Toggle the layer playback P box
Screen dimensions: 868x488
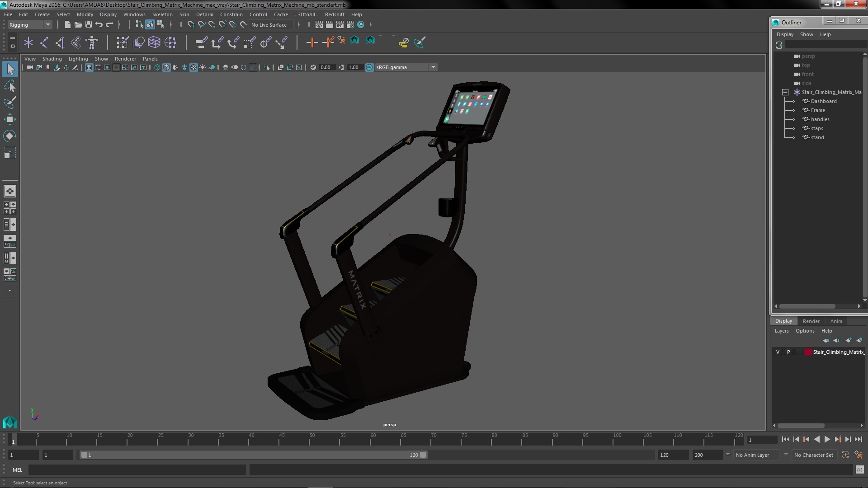coord(788,352)
